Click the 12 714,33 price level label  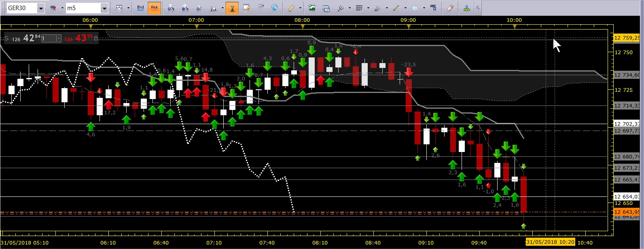tap(627, 106)
